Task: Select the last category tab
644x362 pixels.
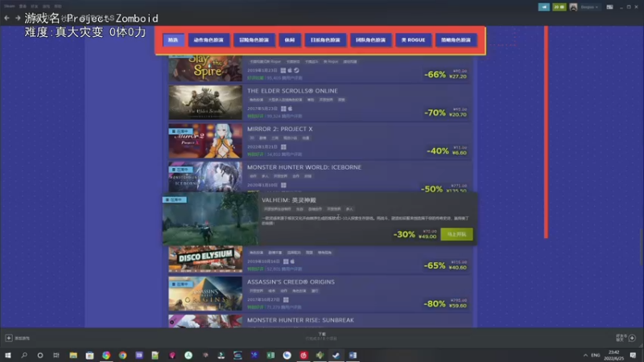Action: tap(456, 39)
